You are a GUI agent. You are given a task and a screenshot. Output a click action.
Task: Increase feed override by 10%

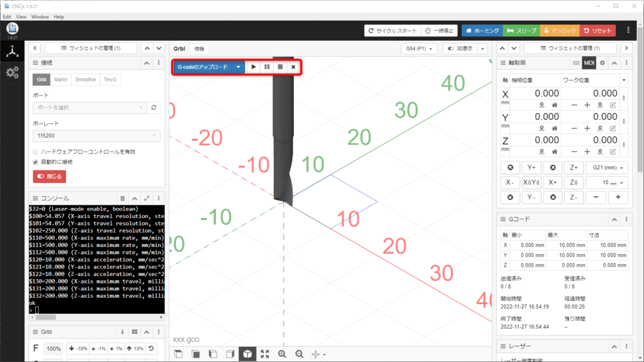click(135, 348)
